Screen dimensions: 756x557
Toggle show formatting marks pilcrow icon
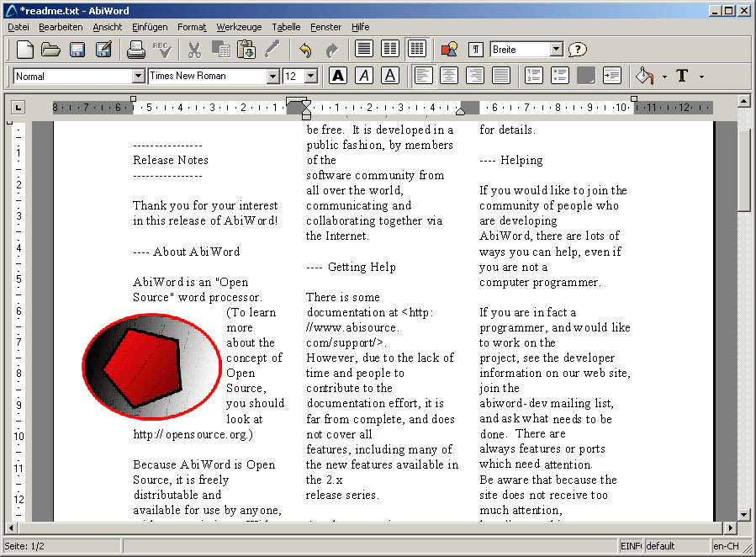pyautogui.click(x=476, y=49)
